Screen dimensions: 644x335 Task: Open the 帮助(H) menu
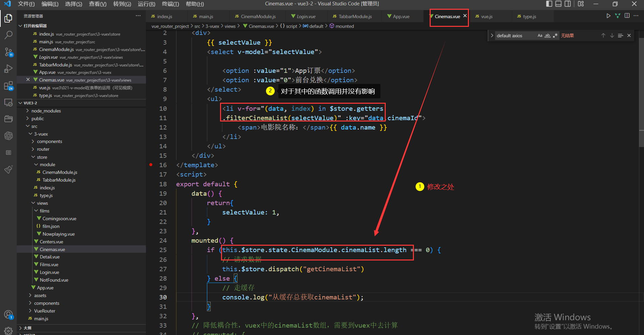pos(195,4)
